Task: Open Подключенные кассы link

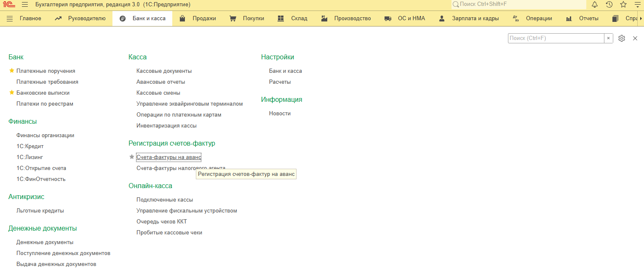Action: tap(164, 200)
